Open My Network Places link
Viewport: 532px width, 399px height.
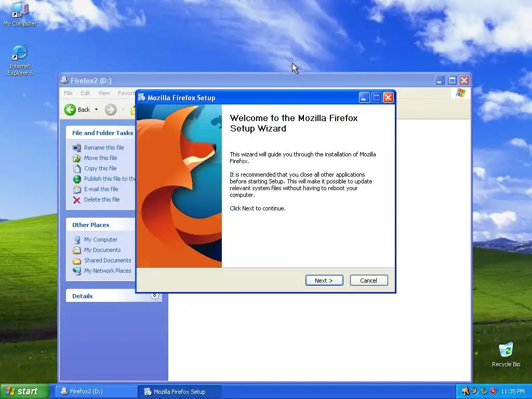(108, 271)
